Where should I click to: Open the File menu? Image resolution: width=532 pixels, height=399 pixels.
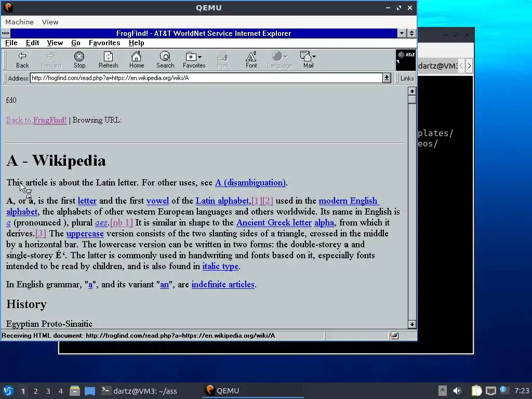(x=11, y=43)
